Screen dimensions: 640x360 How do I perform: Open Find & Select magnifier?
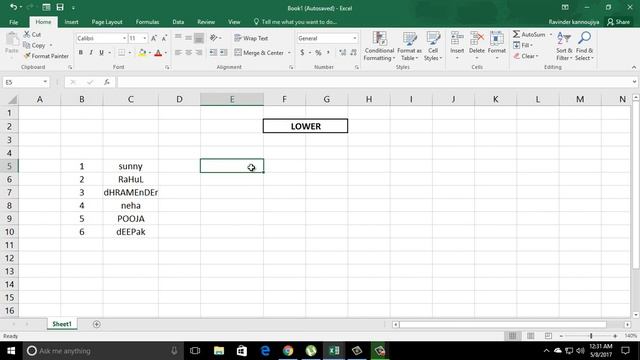(x=584, y=46)
